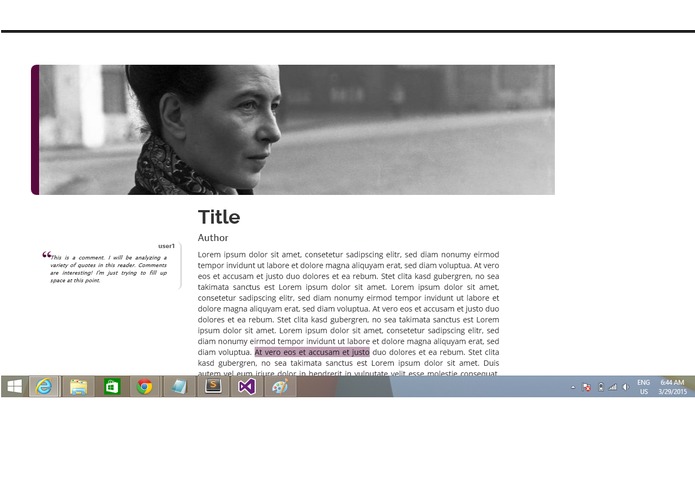The height and width of the screenshot is (494, 695).
Task: Click the 'user1' comment username
Action: (x=166, y=246)
